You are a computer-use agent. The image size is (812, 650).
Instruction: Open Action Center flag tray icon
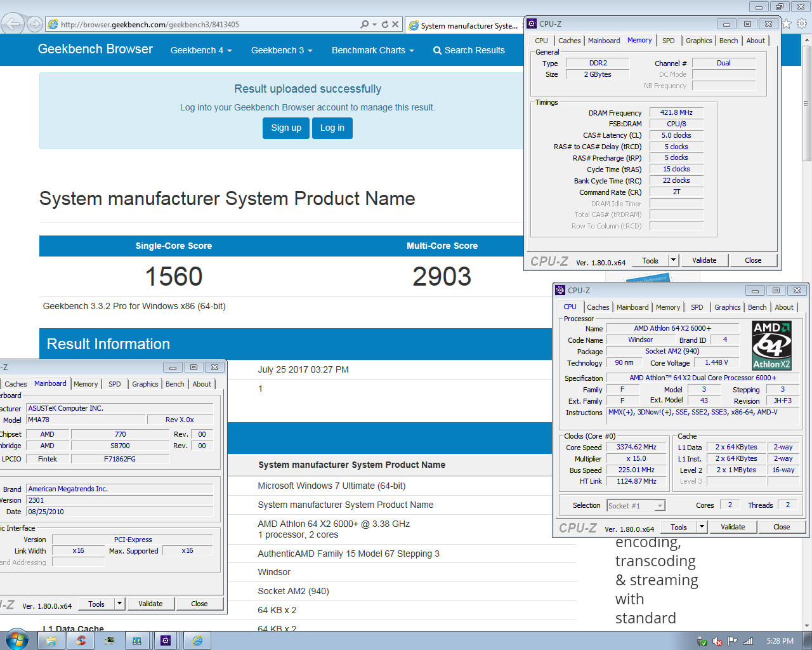(x=733, y=641)
